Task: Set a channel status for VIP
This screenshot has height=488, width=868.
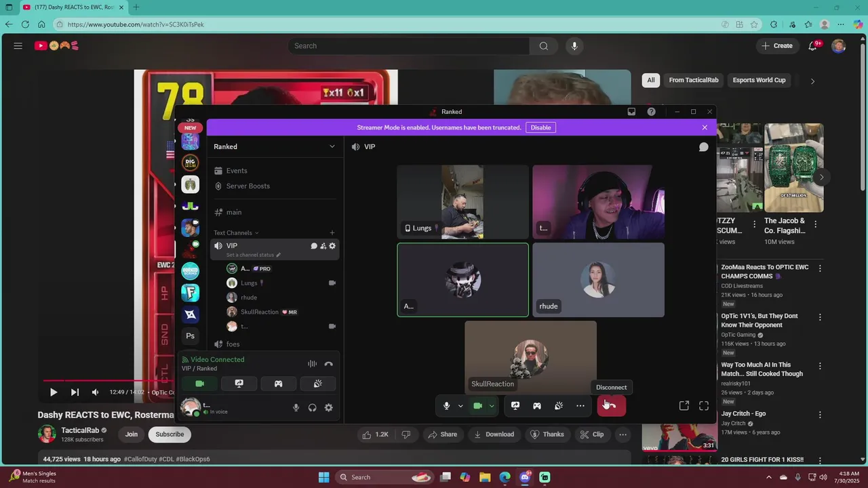Action: 253,255
